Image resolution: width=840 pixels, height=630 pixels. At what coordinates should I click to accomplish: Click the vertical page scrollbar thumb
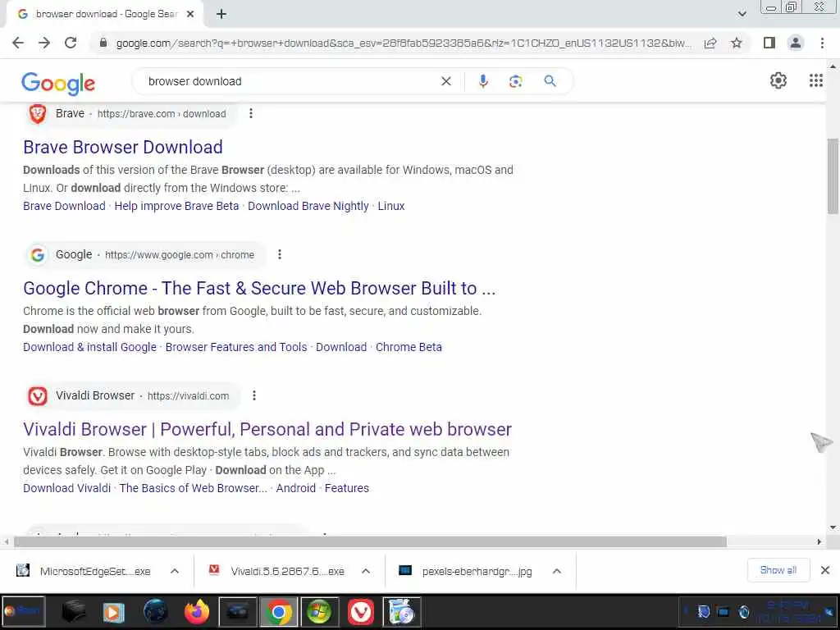click(x=833, y=176)
